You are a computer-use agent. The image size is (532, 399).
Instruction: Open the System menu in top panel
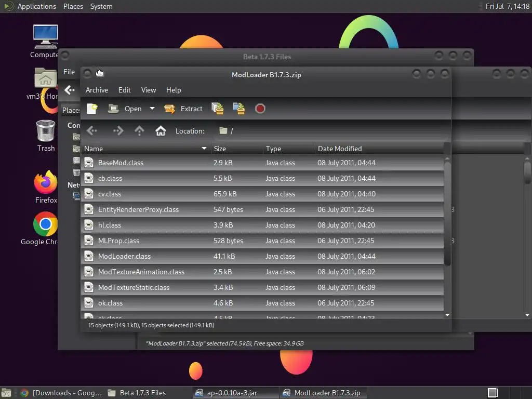pos(101,6)
